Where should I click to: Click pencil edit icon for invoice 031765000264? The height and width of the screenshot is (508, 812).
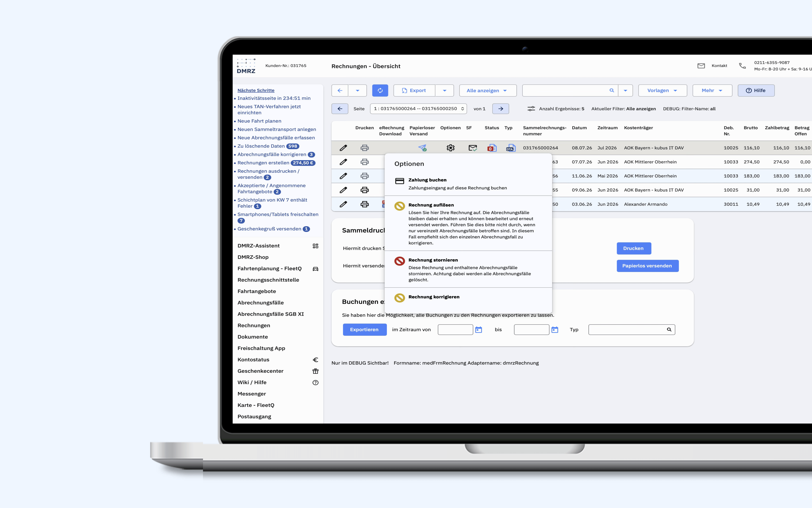[343, 148]
